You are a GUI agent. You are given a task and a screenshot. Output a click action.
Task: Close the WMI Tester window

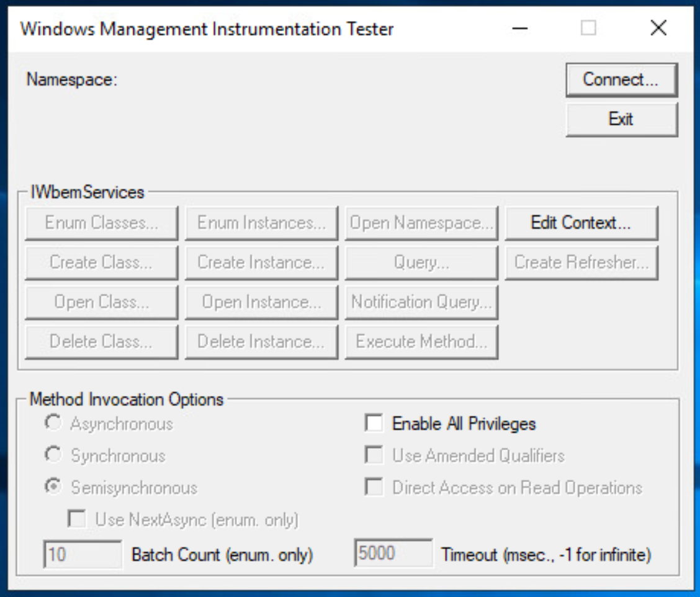[658, 29]
